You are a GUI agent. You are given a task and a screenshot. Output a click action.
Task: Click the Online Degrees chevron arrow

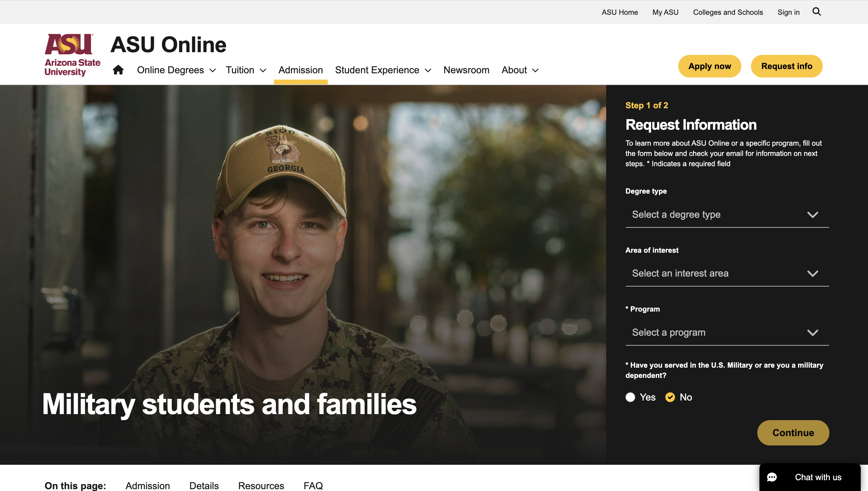click(x=212, y=71)
